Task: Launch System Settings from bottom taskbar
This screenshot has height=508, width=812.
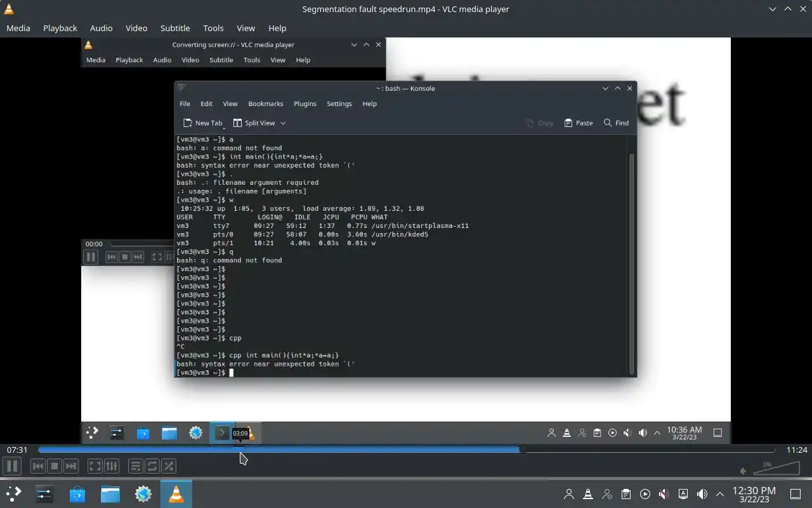Action: tap(44, 494)
